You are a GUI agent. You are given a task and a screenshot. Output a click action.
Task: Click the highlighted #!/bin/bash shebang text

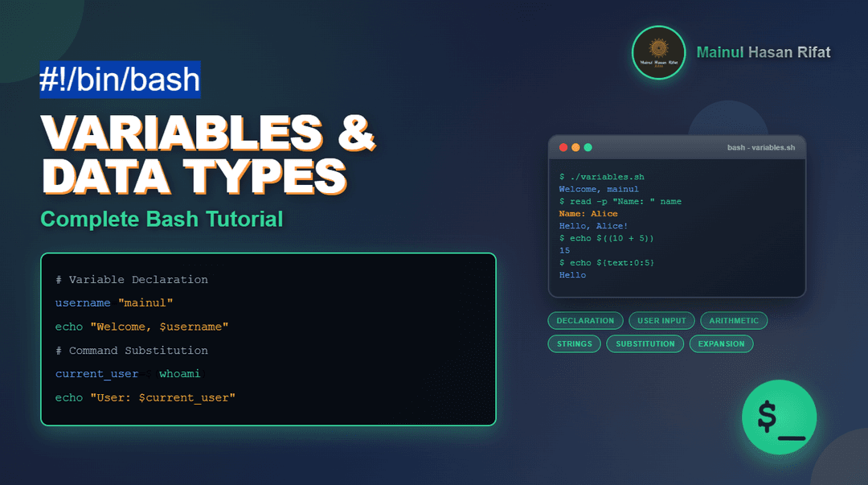(121, 80)
